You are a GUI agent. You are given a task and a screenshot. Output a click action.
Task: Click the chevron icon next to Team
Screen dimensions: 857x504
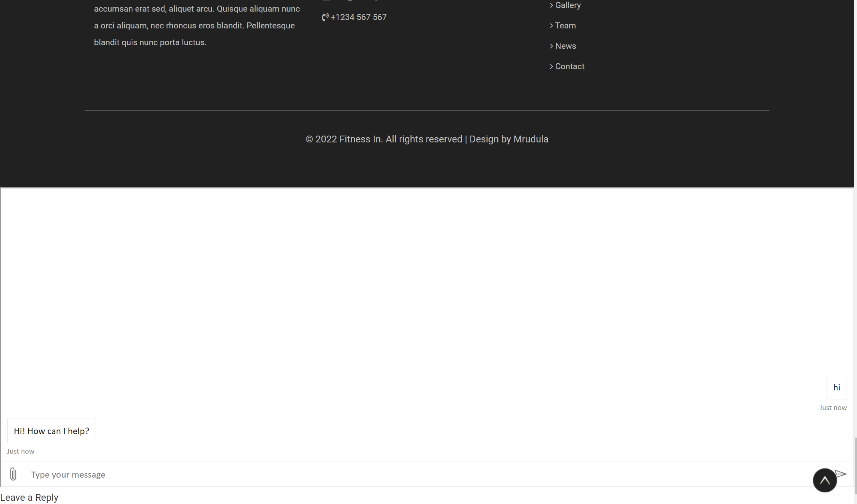551,25
